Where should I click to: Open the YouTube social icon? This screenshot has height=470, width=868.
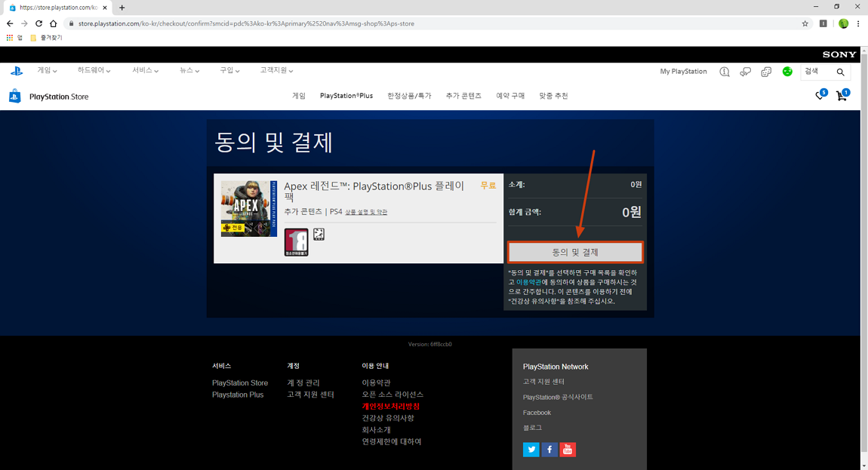click(568, 450)
